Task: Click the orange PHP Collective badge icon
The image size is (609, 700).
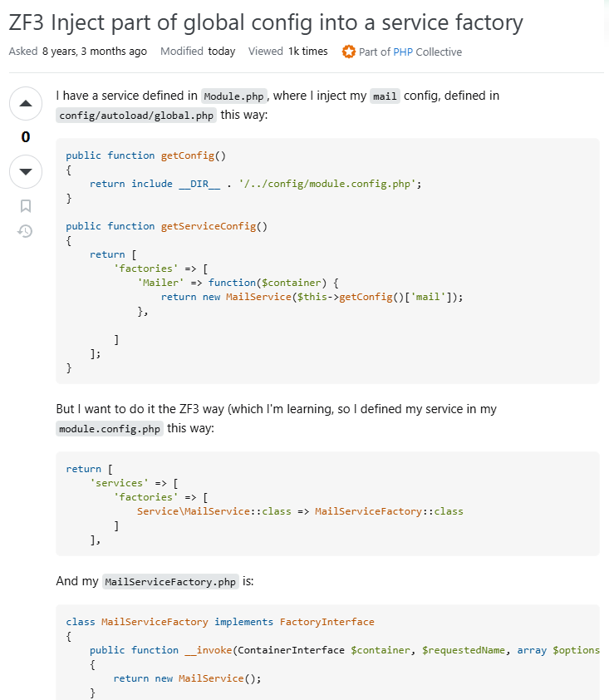Action: tap(349, 52)
